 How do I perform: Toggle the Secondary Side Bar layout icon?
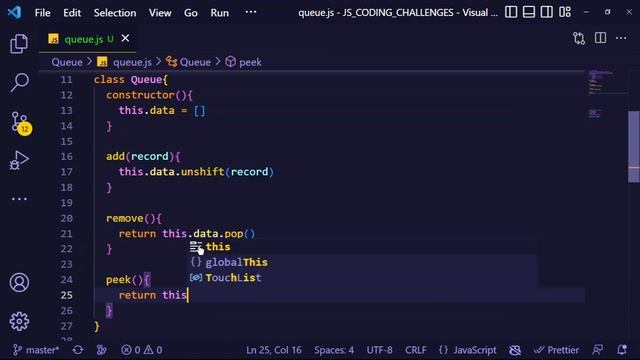(x=547, y=12)
